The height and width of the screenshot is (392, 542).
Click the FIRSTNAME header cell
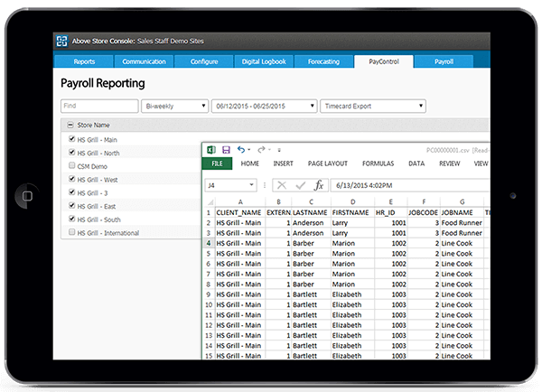[350, 212]
